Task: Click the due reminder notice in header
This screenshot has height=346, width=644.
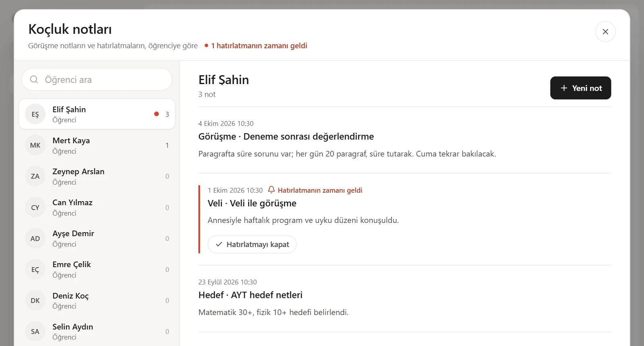Action: click(256, 45)
